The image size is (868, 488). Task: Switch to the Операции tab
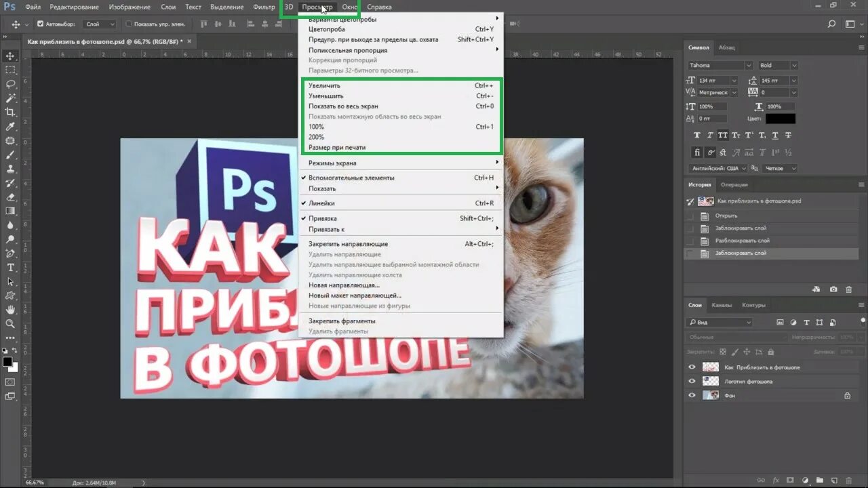pos(734,185)
